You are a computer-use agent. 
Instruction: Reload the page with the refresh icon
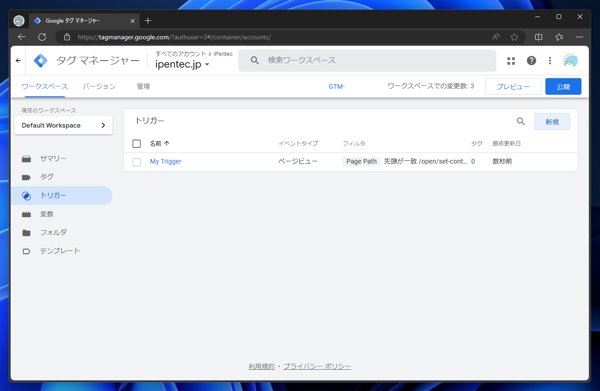42,37
